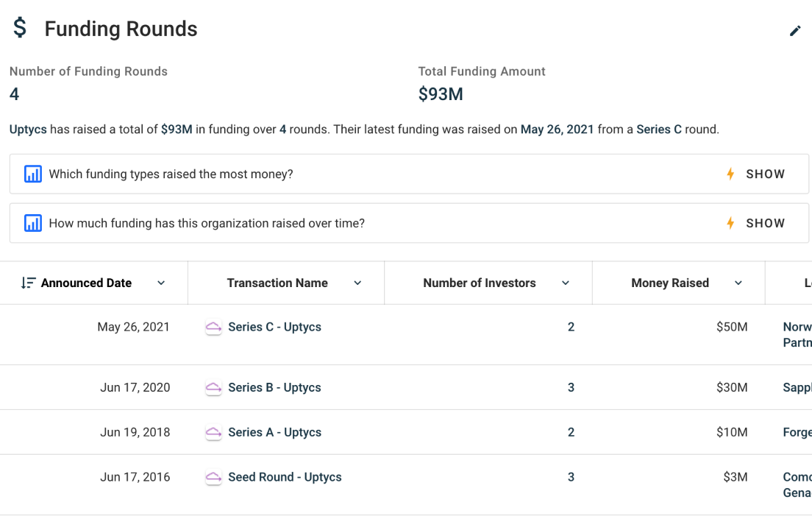Viewport: 812px width, 530px height.
Task: Click the sort icon next to Announced Date
Action: click(x=28, y=283)
